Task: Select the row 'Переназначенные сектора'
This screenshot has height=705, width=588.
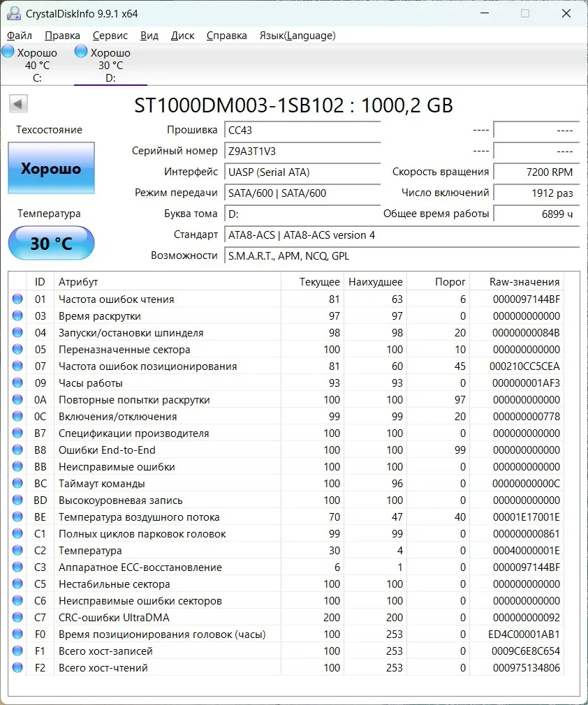Action: [x=286, y=349]
